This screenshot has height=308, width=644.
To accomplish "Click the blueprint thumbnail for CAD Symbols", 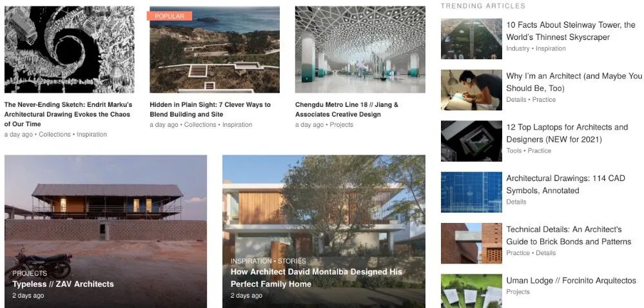I will (471, 192).
